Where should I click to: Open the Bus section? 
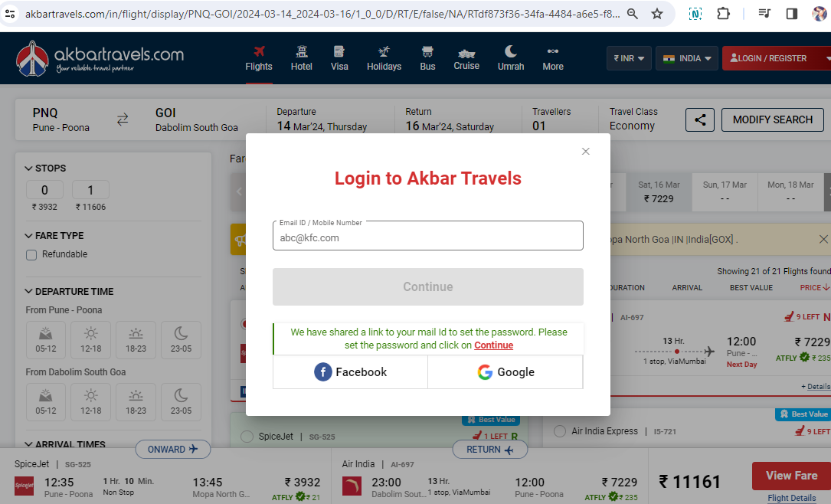[427, 58]
